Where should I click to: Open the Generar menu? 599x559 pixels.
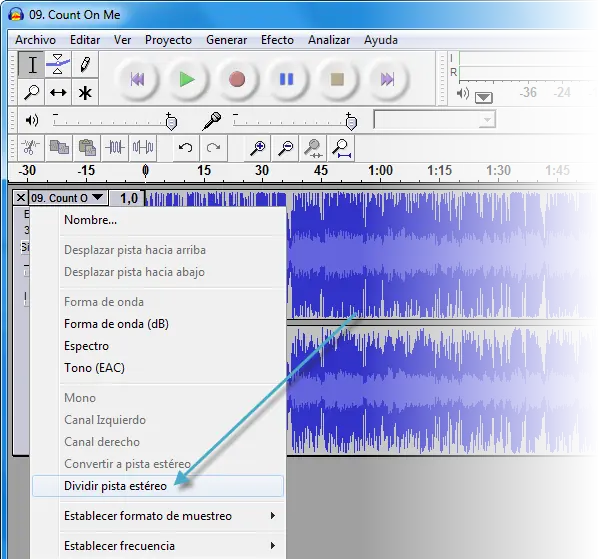click(x=226, y=40)
